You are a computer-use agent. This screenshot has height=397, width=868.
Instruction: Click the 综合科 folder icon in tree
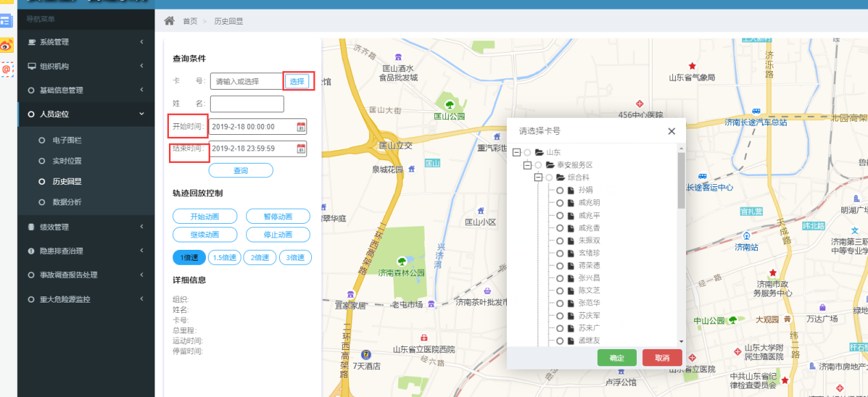pyautogui.click(x=561, y=177)
